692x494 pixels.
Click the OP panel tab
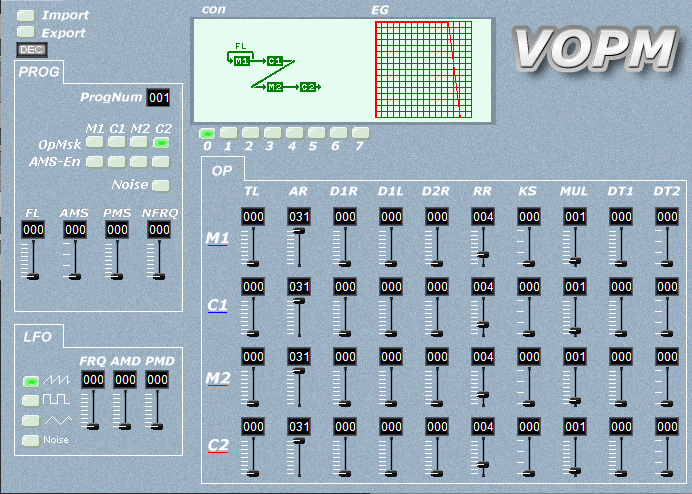coord(222,170)
